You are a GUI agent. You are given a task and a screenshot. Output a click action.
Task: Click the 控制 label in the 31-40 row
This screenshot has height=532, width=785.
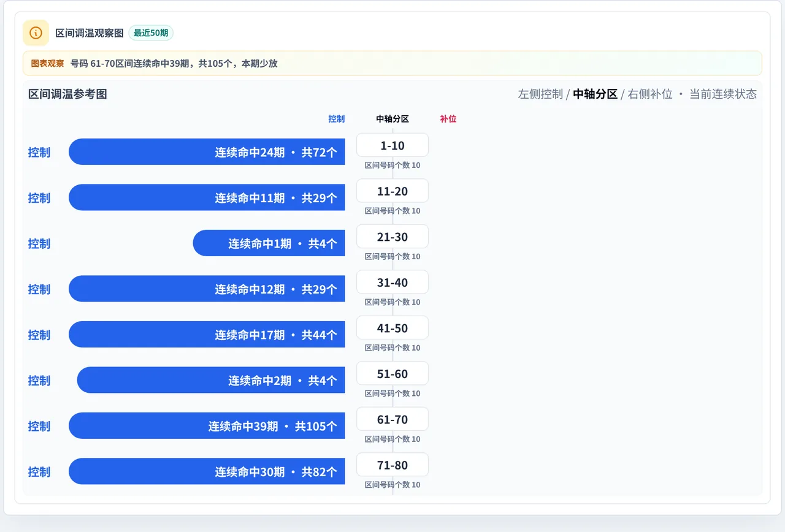pos(39,289)
